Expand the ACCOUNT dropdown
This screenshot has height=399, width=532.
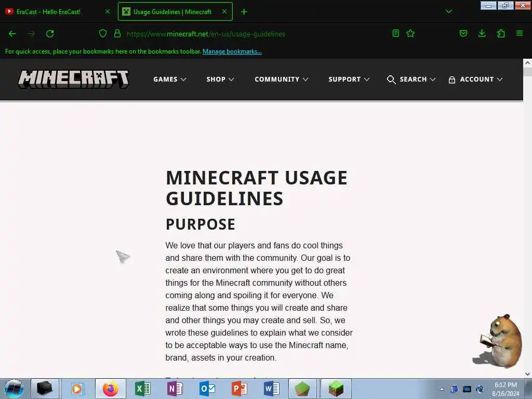click(x=481, y=79)
